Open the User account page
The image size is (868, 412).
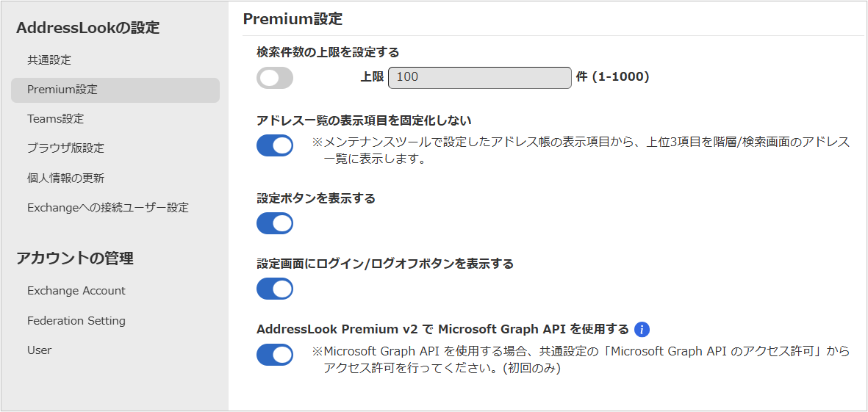coord(39,350)
